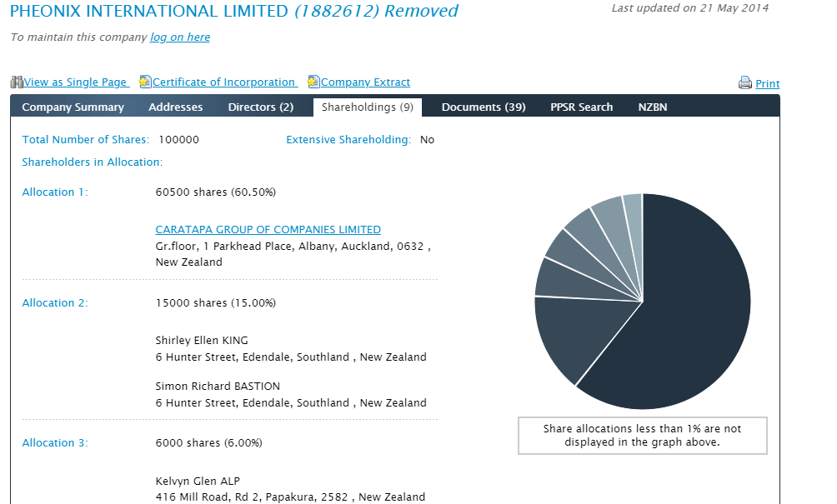The width and height of the screenshot is (837, 504).
Task: Click the binoculars icon beside View as Single Page
Action: pos(17,82)
